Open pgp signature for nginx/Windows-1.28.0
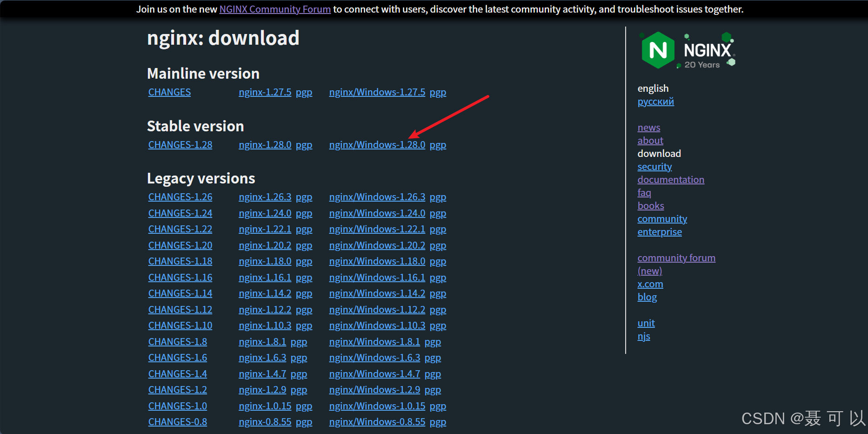 [438, 145]
